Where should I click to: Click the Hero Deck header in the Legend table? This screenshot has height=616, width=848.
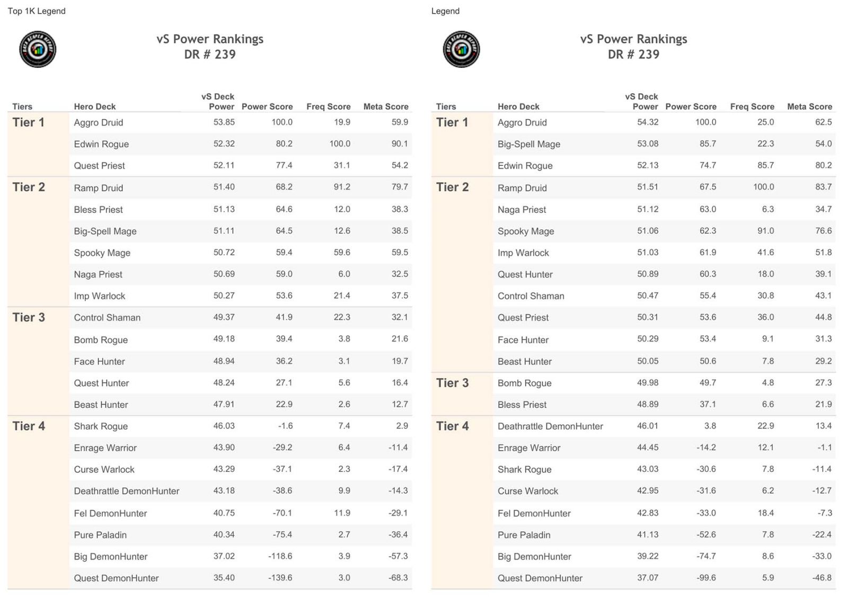(518, 106)
